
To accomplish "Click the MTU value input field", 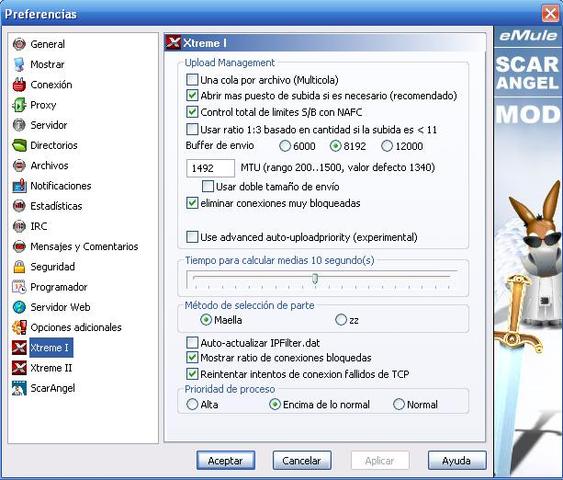I will pos(210,168).
